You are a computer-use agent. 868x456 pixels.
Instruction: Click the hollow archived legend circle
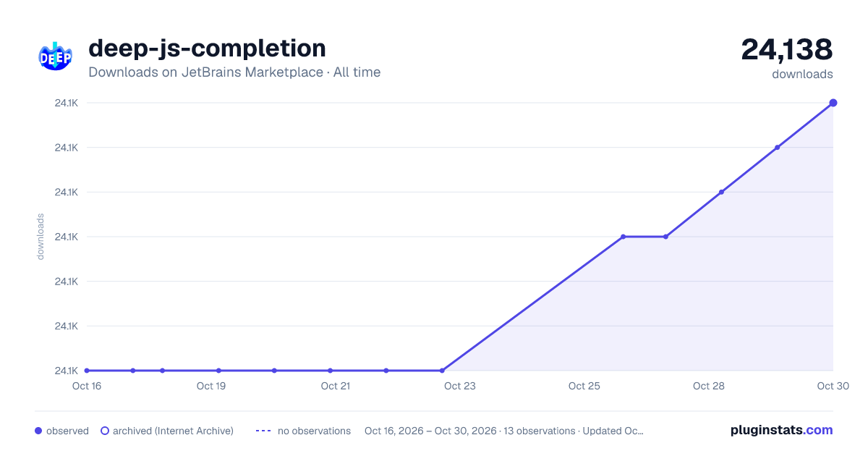[105, 431]
